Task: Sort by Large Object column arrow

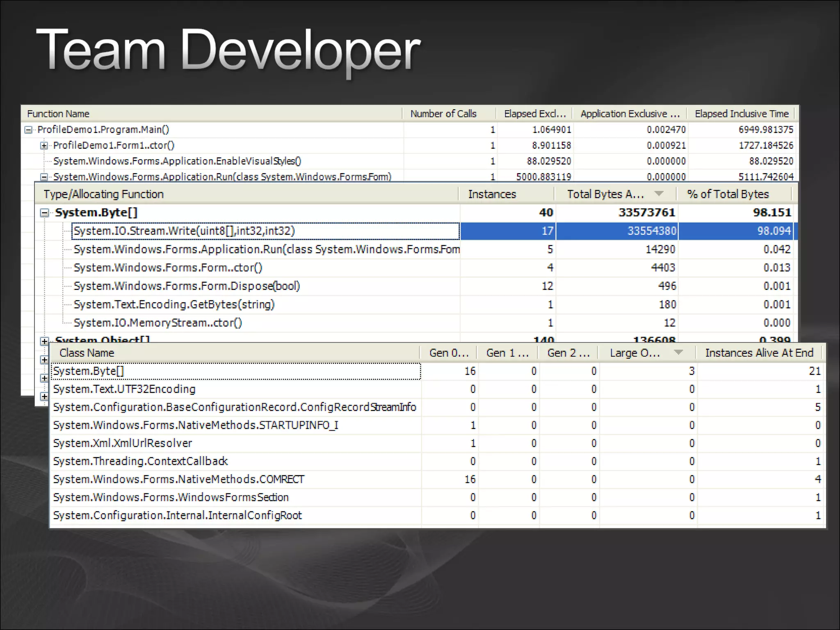Action: coord(679,352)
